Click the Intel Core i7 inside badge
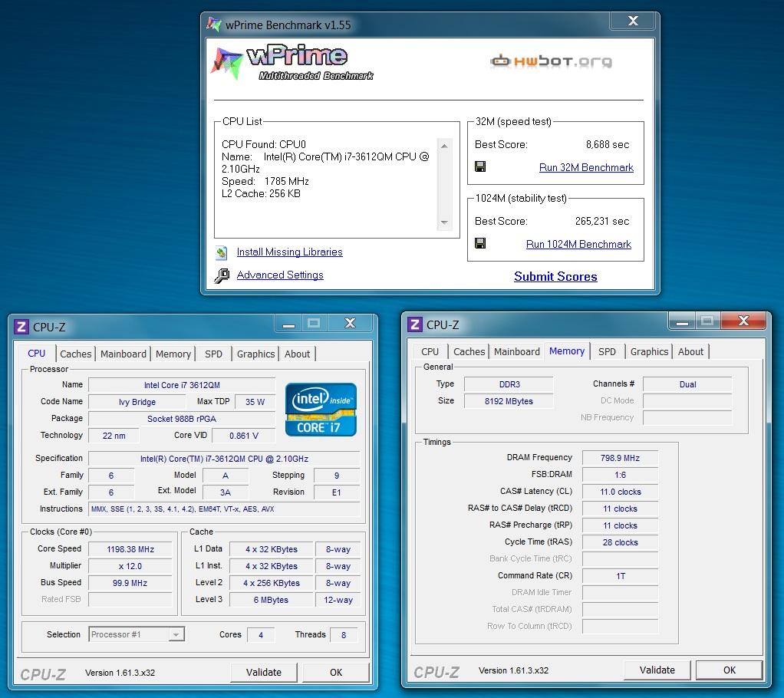This screenshot has width=784, height=698. (321, 410)
